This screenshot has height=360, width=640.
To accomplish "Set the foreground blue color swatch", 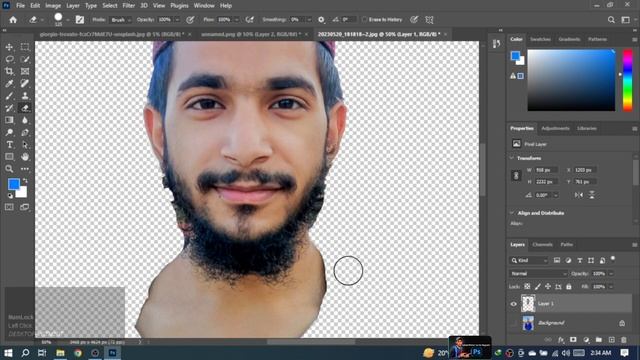I will [x=13, y=184].
